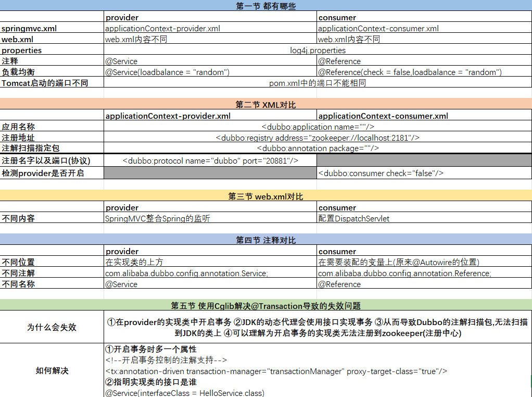Viewport: 532px width, 397px height.
Task: Click the log4j.properties cell
Action: 318,51
